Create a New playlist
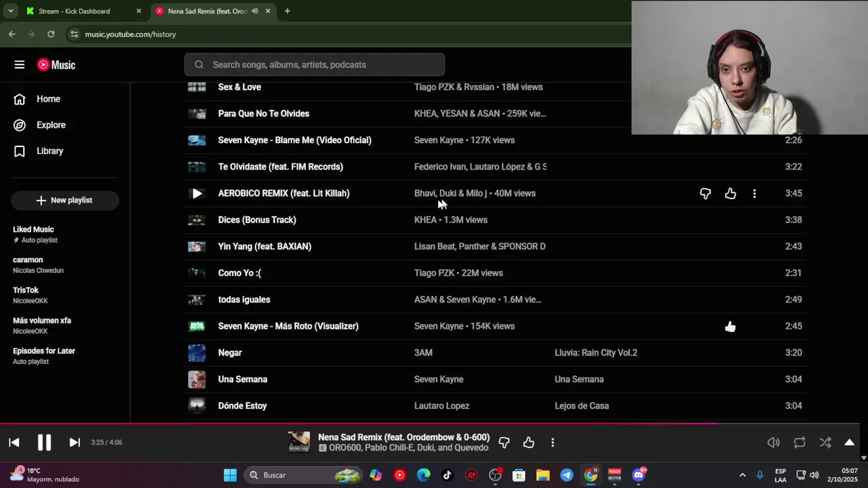Image resolution: width=868 pixels, height=488 pixels. 65,200
